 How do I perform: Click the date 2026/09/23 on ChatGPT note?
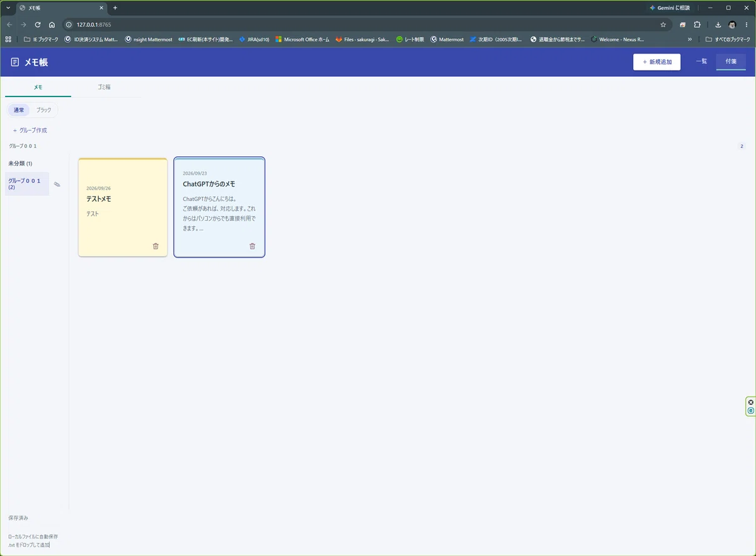195,173
